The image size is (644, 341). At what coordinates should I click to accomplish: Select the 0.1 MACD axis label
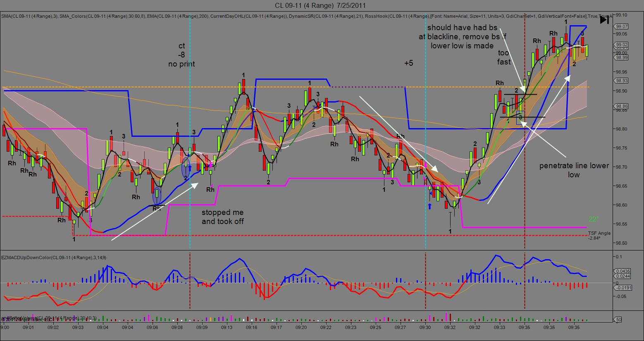619,257
